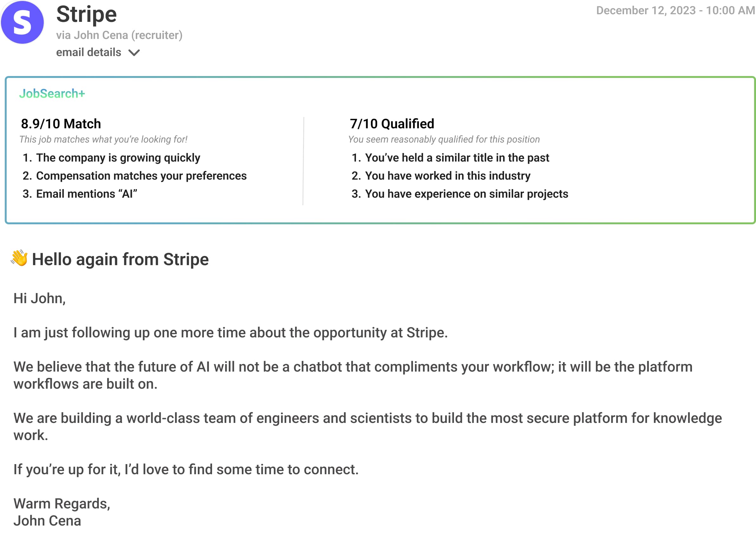Expand the email details chevron
The height and width of the screenshot is (536, 756).
coord(134,53)
